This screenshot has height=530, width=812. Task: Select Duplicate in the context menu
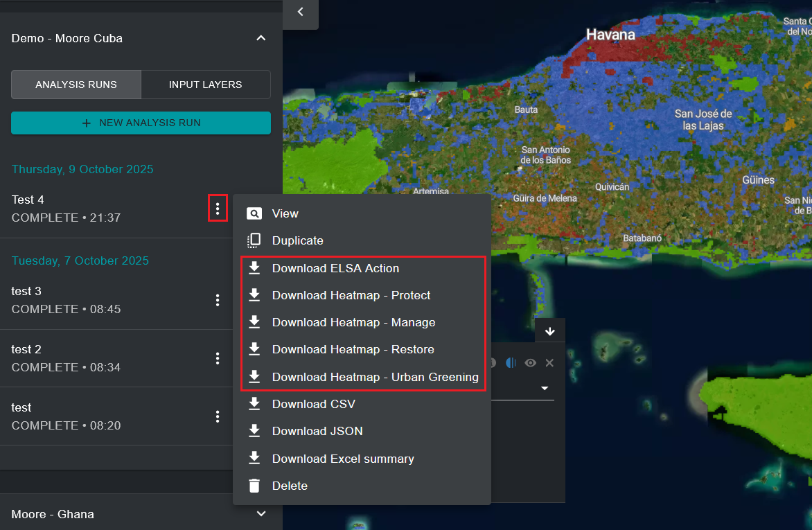[x=297, y=240]
